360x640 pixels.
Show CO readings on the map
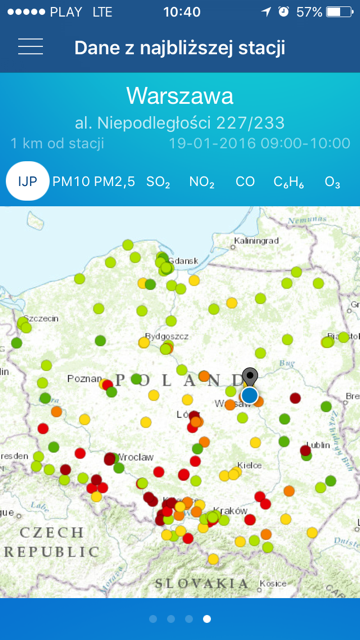(245, 182)
